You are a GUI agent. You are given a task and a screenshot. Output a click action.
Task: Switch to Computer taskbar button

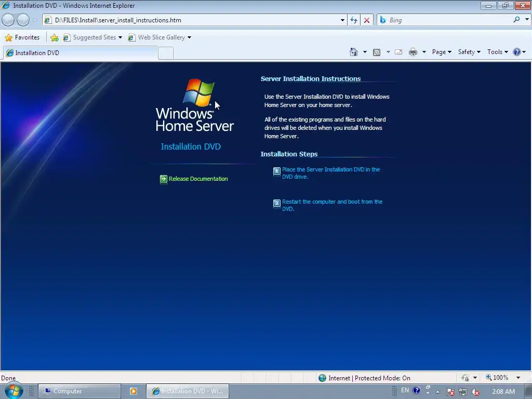point(79,391)
